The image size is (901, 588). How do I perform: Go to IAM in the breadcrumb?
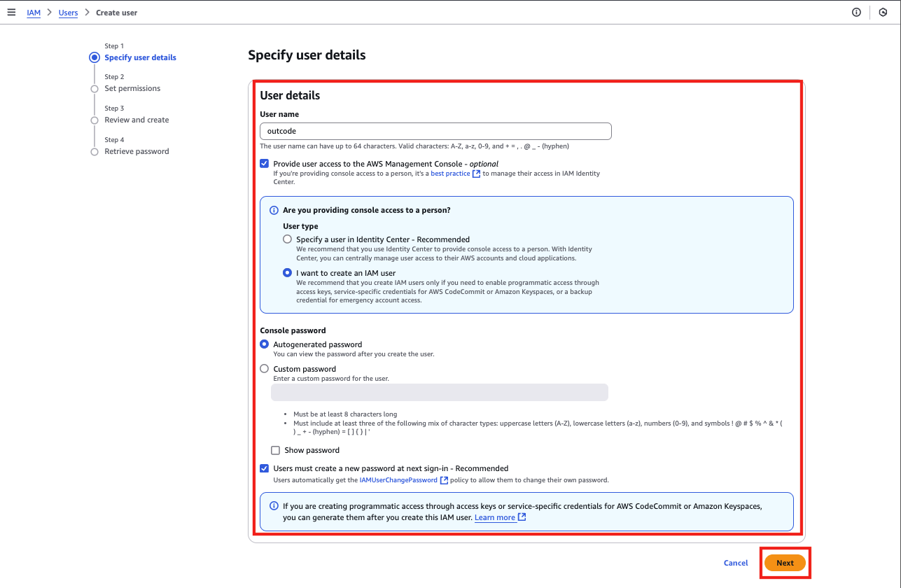(34, 13)
